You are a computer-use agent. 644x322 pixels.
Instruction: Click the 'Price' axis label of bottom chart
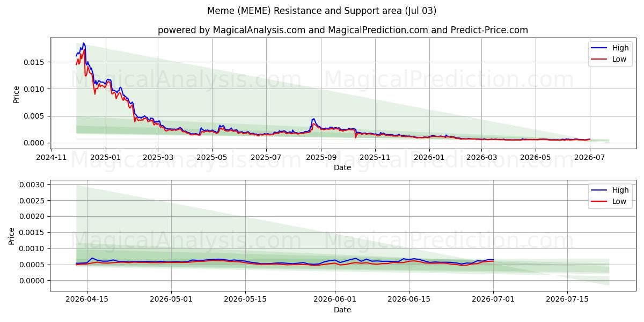pyautogui.click(x=12, y=236)
